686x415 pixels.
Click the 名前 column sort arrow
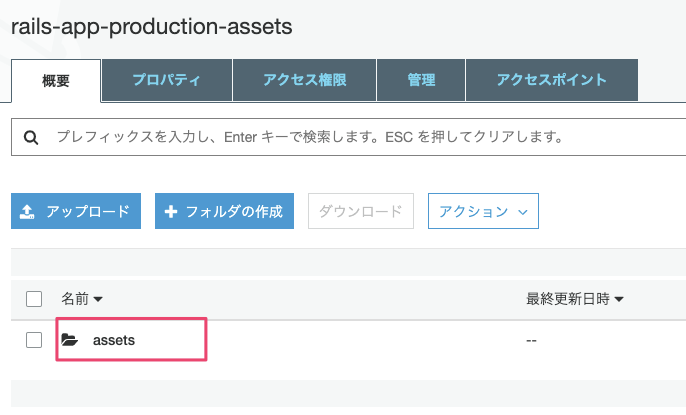(99, 299)
